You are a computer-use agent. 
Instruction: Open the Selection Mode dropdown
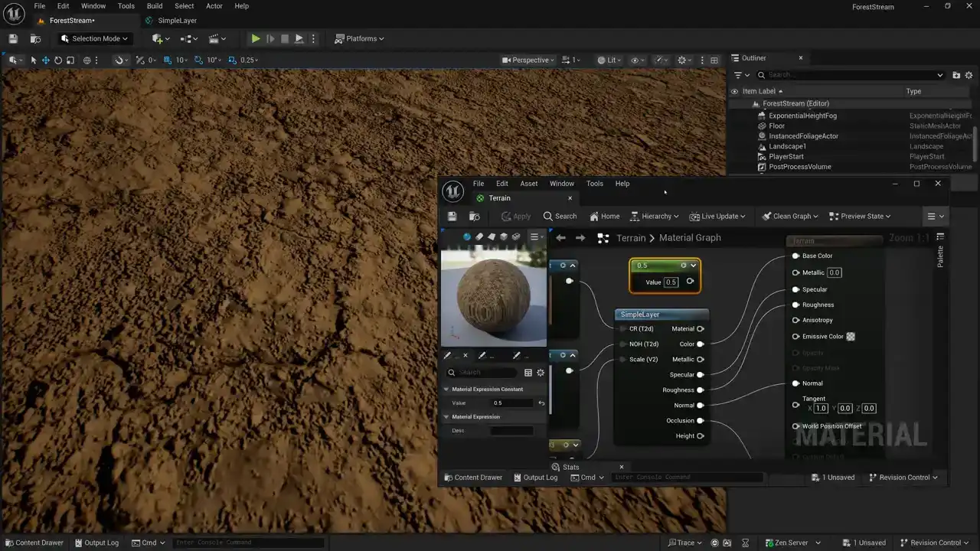pos(95,39)
